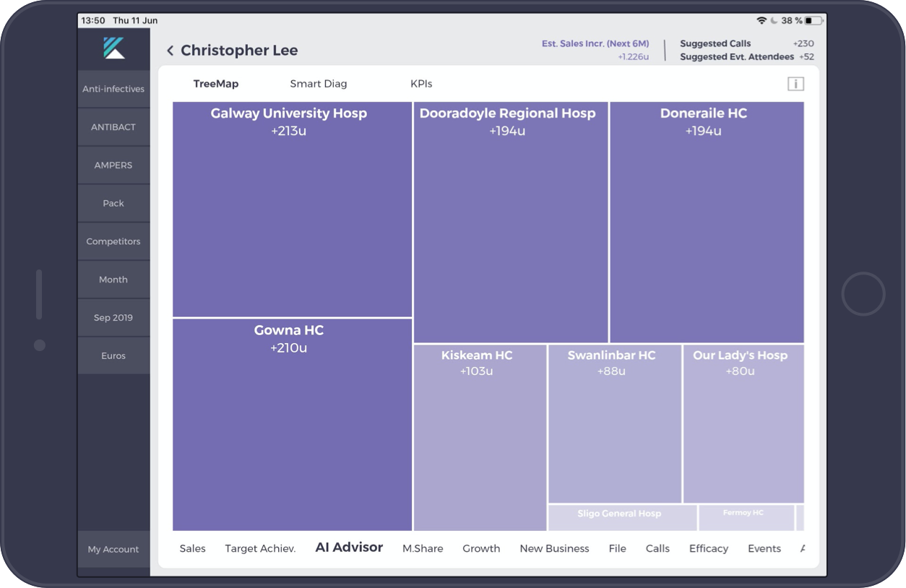Click the ANTIBACT sidebar button

click(x=113, y=127)
